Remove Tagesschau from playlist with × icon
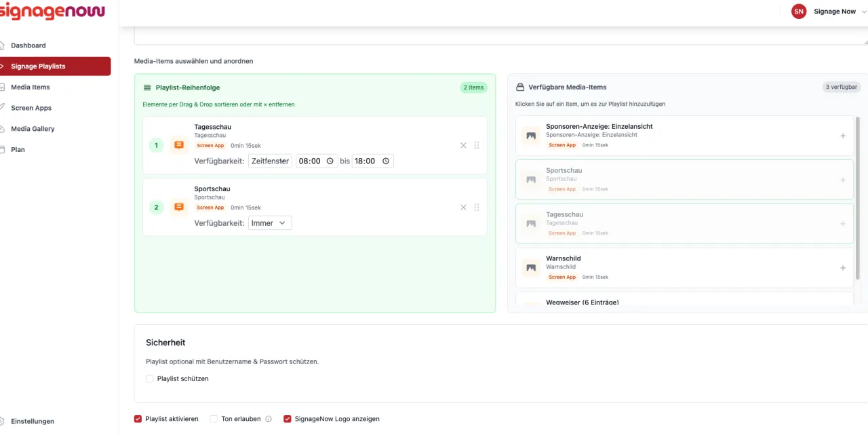This screenshot has width=868, height=434. (463, 145)
